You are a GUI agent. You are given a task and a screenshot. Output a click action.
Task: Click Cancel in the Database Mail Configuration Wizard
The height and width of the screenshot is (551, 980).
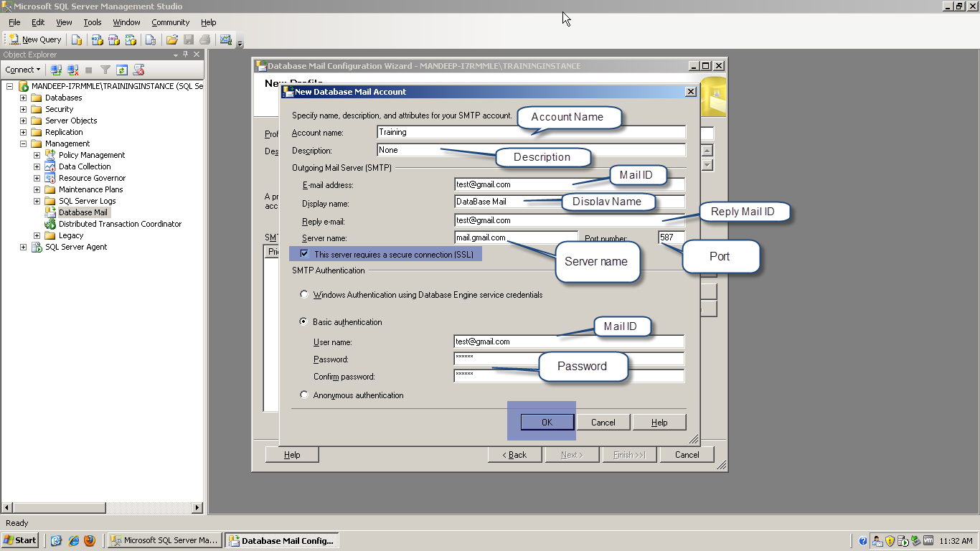pos(687,454)
